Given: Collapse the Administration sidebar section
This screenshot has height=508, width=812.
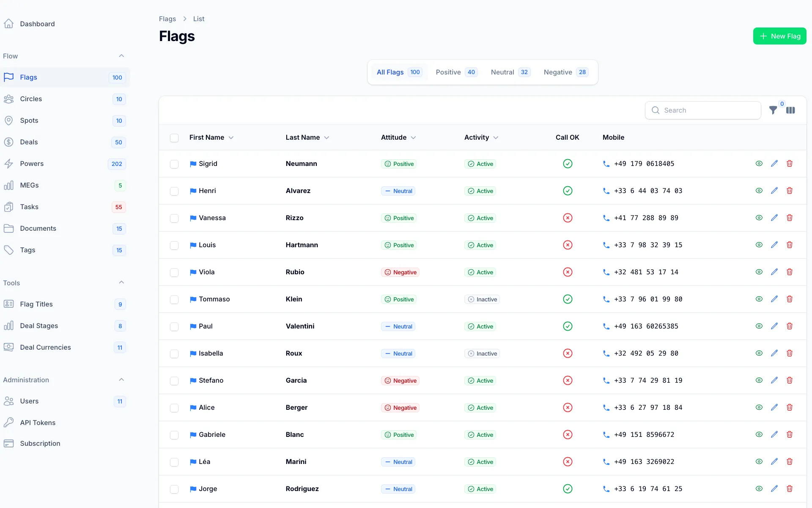Looking at the screenshot, I should click(x=121, y=380).
